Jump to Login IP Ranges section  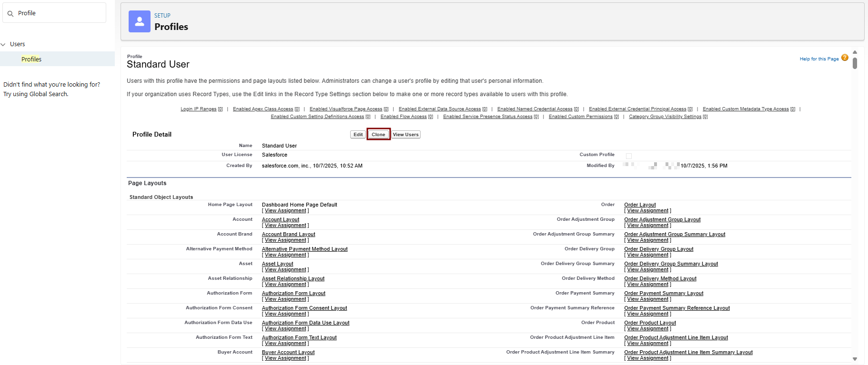[x=198, y=109]
